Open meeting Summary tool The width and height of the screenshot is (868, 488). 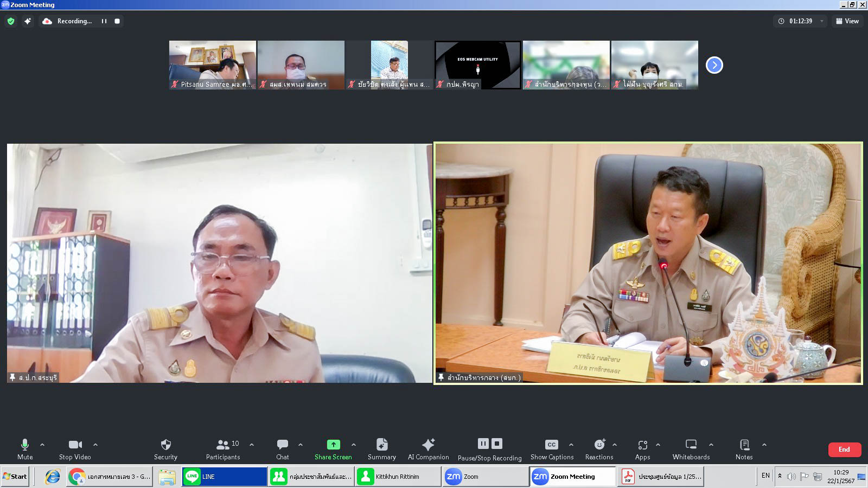[382, 450]
